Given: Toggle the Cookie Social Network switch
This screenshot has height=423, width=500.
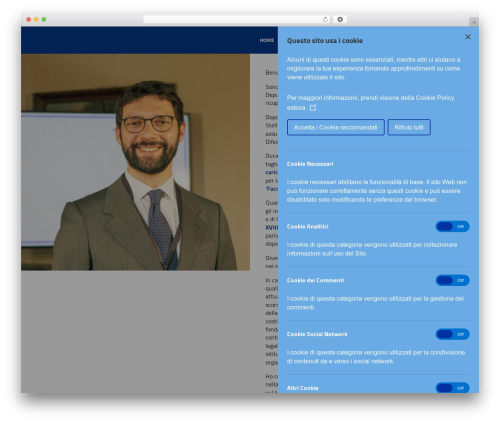Looking at the screenshot, I should pos(452,334).
